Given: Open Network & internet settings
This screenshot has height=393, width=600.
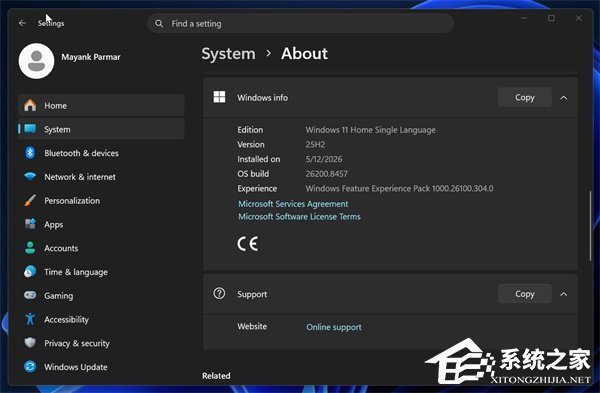Looking at the screenshot, I should 101,176.
